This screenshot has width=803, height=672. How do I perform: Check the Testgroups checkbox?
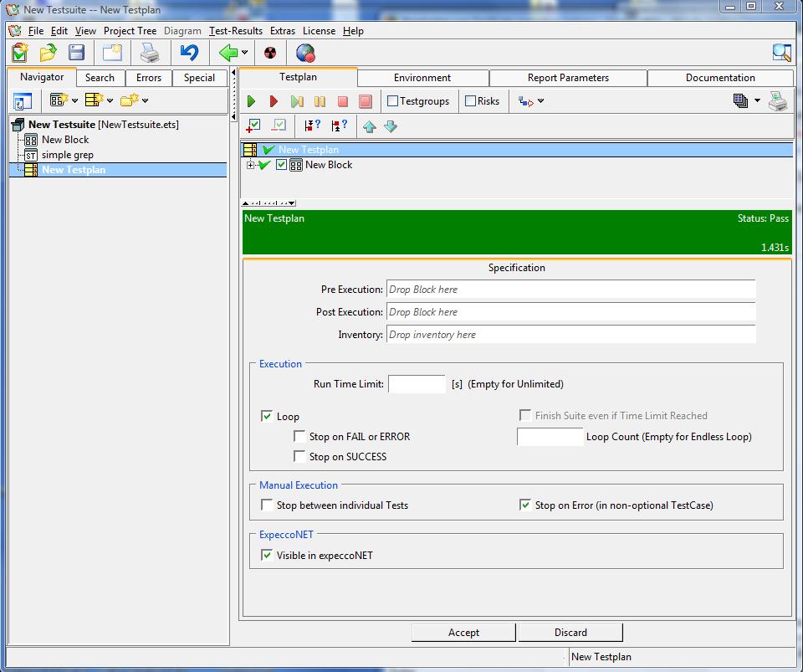pos(392,101)
